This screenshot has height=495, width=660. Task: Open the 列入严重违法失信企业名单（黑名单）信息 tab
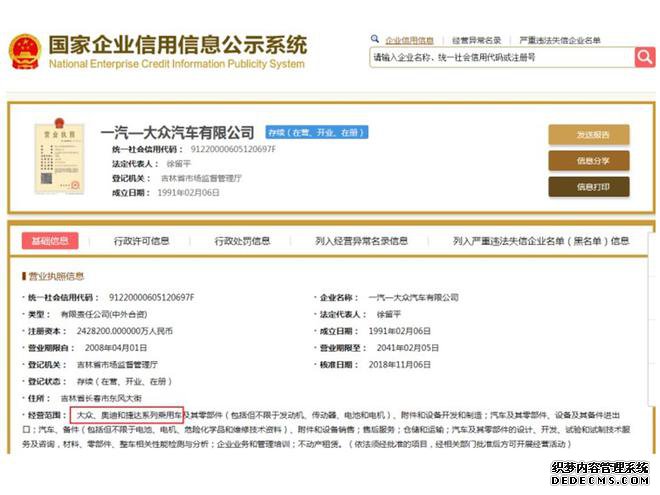(541, 241)
